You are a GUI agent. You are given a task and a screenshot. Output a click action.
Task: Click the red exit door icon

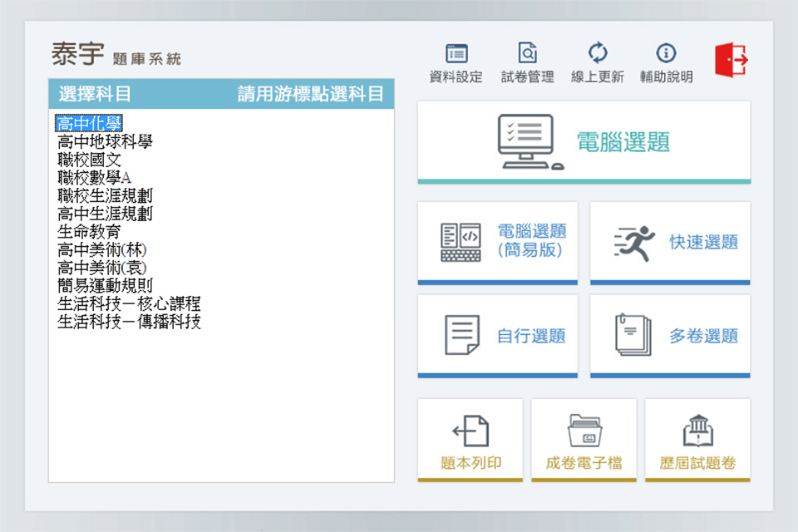coord(731,60)
